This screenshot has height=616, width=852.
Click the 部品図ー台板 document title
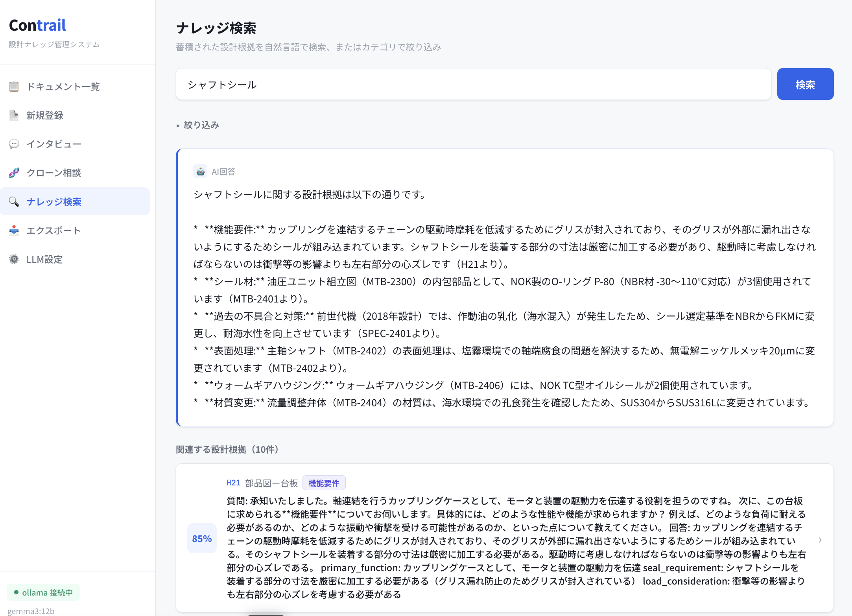coord(271,483)
